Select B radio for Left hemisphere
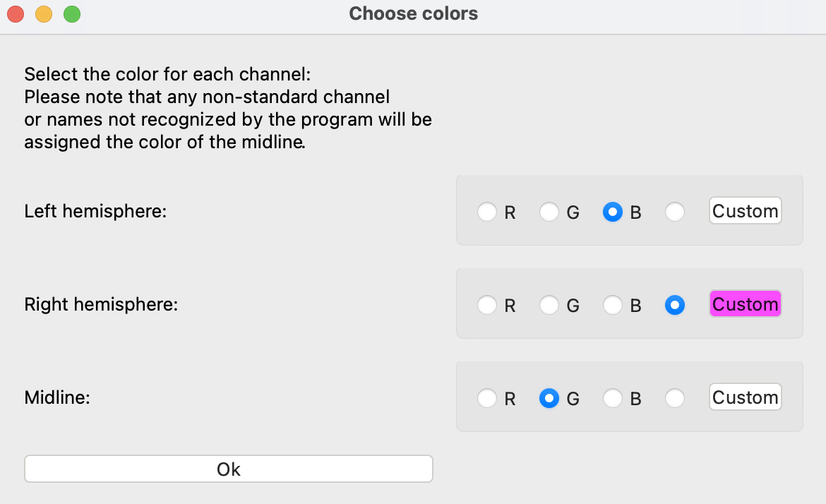Screen dimensions: 826x504 [x=613, y=212]
